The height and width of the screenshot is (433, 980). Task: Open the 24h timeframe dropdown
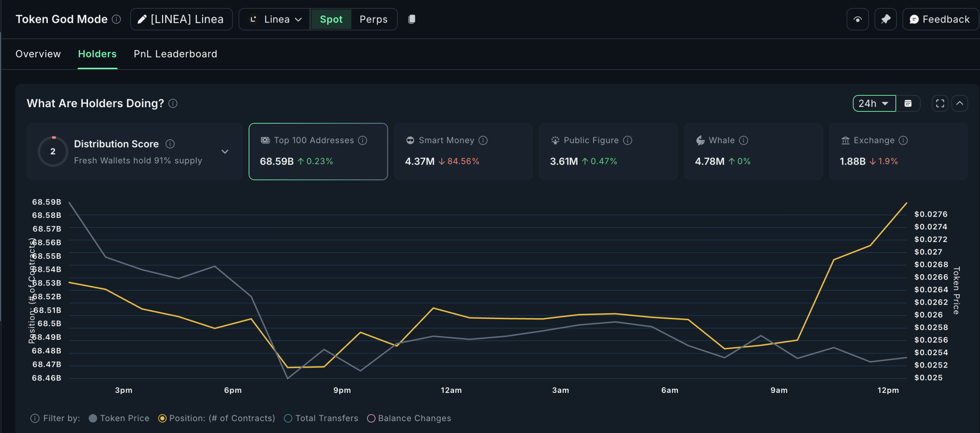click(874, 103)
